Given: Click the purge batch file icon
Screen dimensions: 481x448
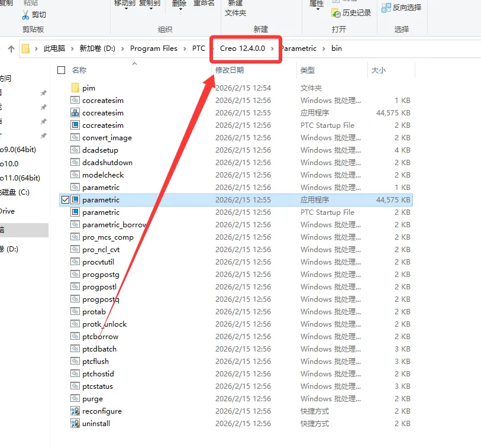Looking at the screenshot, I should [x=75, y=398].
